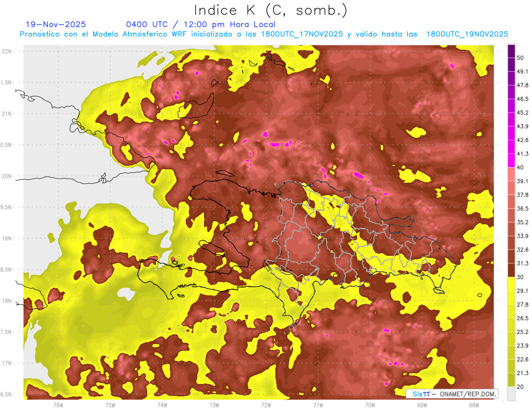Viewport: 532px width, 411px height.
Task: Click the longitude label "72W"
Action: click(x=266, y=405)
